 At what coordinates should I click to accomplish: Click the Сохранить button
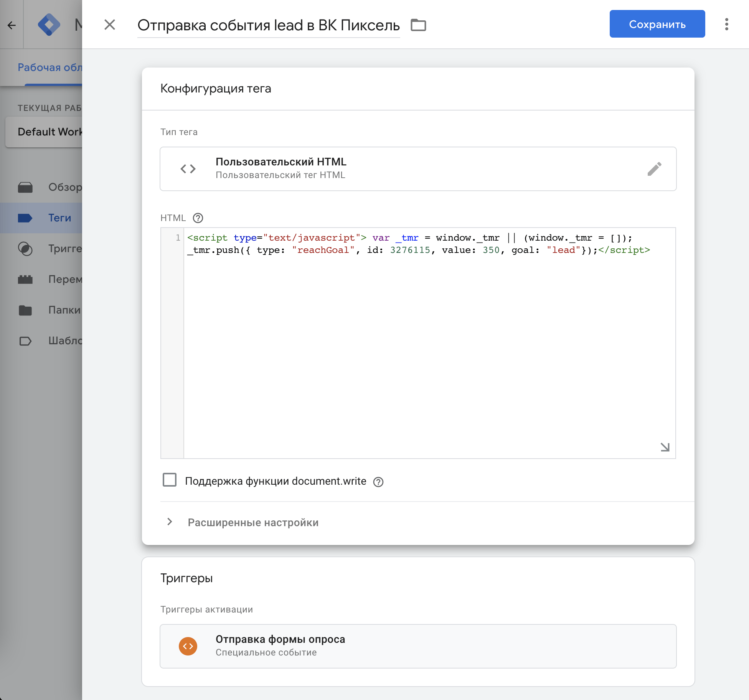point(657,24)
